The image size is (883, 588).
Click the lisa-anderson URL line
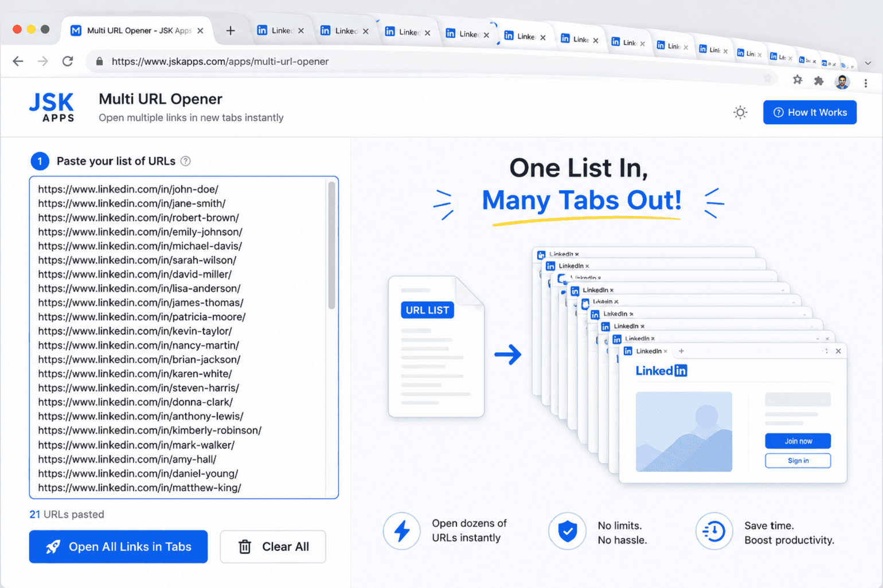click(x=139, y=289)
